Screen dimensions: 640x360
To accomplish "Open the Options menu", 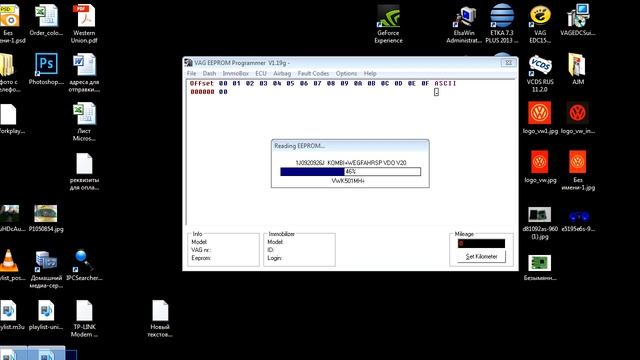I will [346, 73].
